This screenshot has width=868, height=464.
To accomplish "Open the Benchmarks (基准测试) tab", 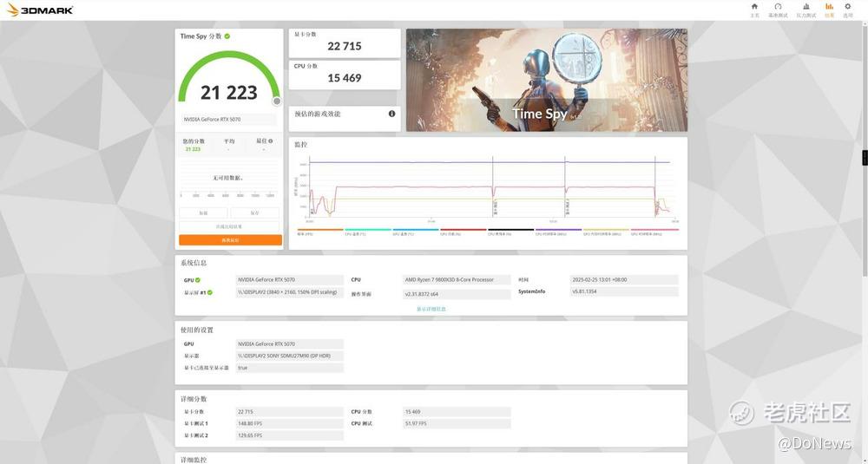I will (778, 10).
